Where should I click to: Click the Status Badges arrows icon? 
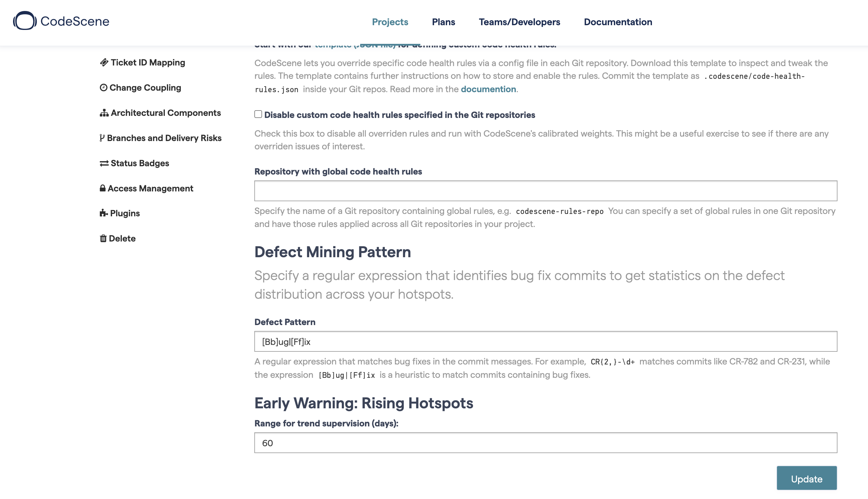(x=104, y=163)
